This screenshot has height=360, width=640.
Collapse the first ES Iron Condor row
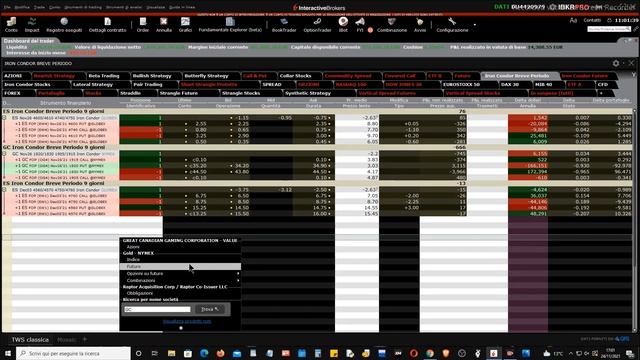click(4, 118)
